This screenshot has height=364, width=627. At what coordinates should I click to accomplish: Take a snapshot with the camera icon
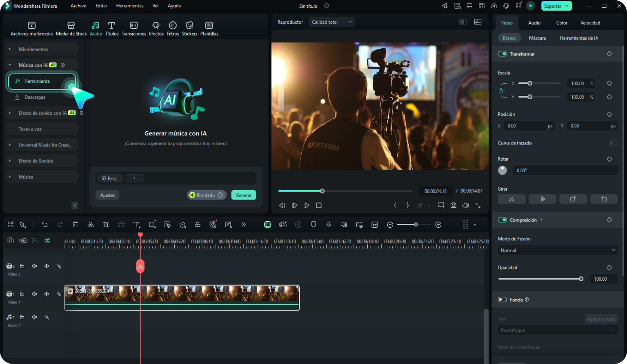(x=454, y=205)
